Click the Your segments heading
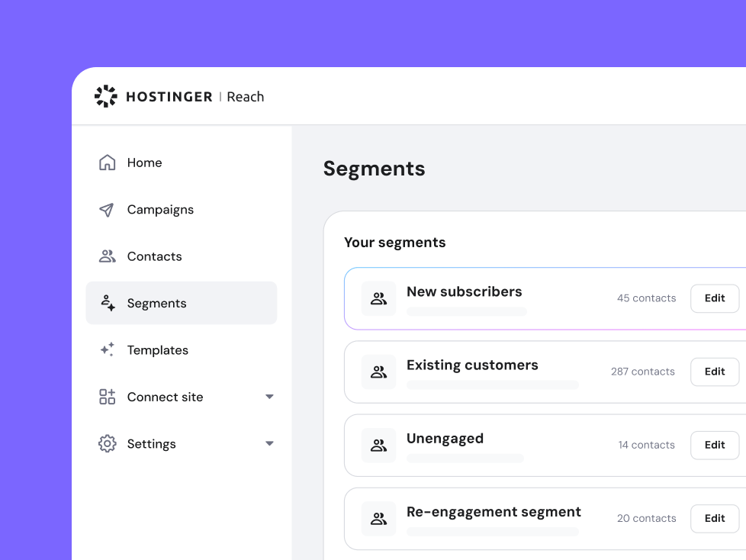The image size is (746, 560). point(395,242)
